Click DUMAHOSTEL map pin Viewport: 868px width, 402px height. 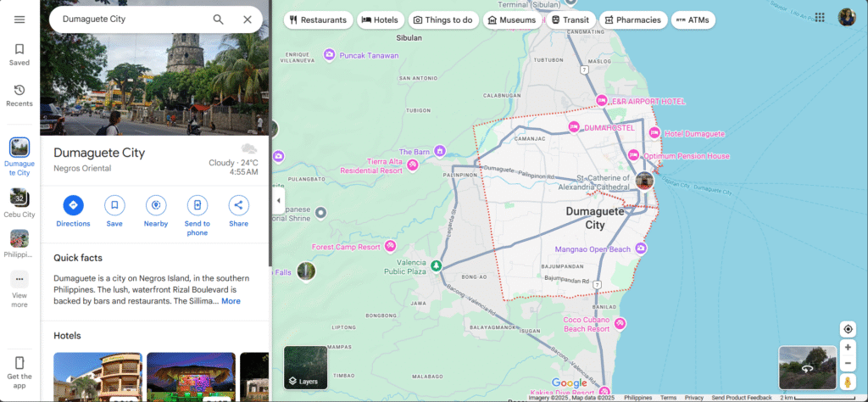click(574, 127)
